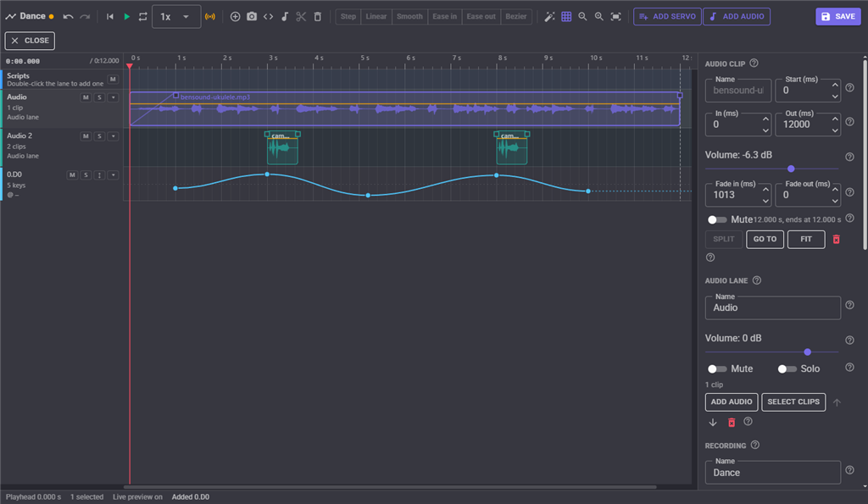Undo the last action
Viewport: 868px width, 504px height.
[68, 17]
